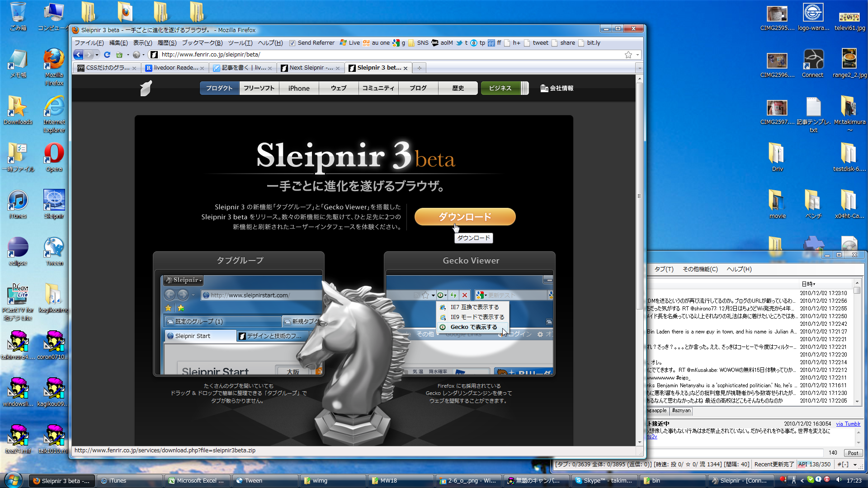Bookmark this page with the star icon

click(628, 55)
